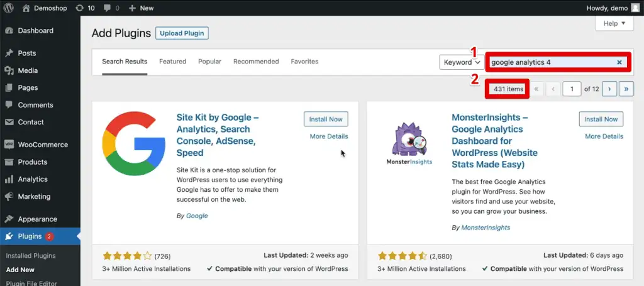Open the Plugin File Editor submenu item

click(x=31, y=283)
